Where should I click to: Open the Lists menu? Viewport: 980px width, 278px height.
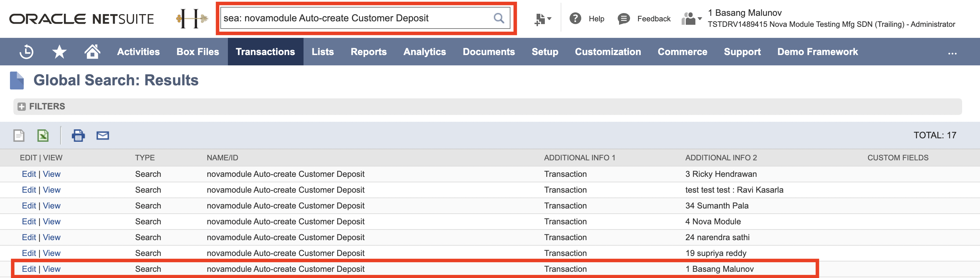(323, 52)
